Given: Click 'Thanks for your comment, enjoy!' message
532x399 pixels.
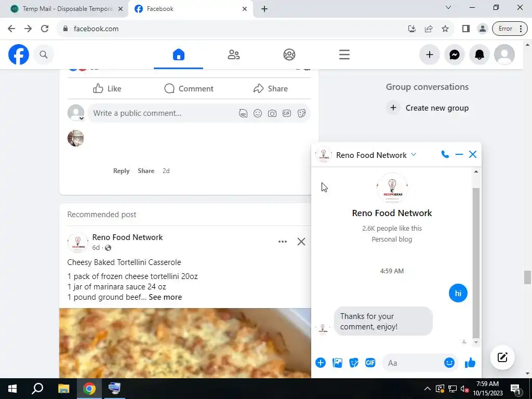Looking at the screenshot, I should [x=383, y=321].
